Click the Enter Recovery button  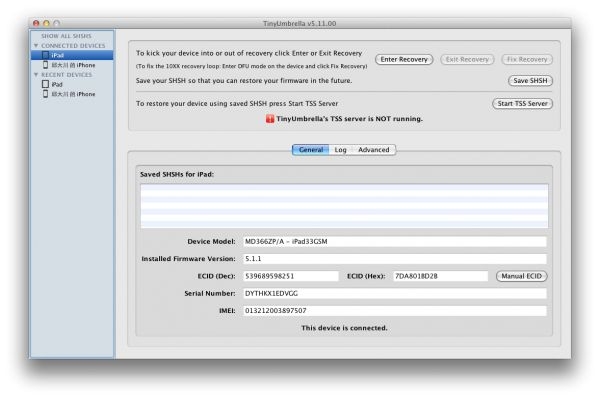[404, 59]
